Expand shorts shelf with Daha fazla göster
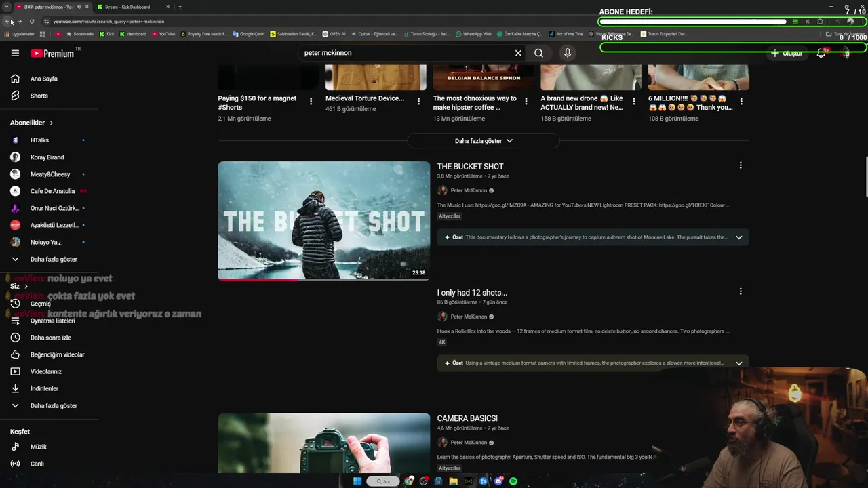The image size is (868, 488). pyautogui.click(x=484, y=141)
